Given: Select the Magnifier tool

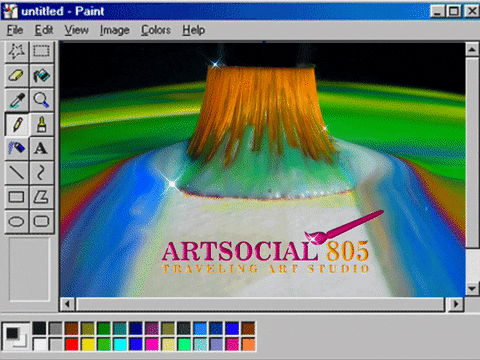Looking at the screenshot, I should (x=41, y=100).
